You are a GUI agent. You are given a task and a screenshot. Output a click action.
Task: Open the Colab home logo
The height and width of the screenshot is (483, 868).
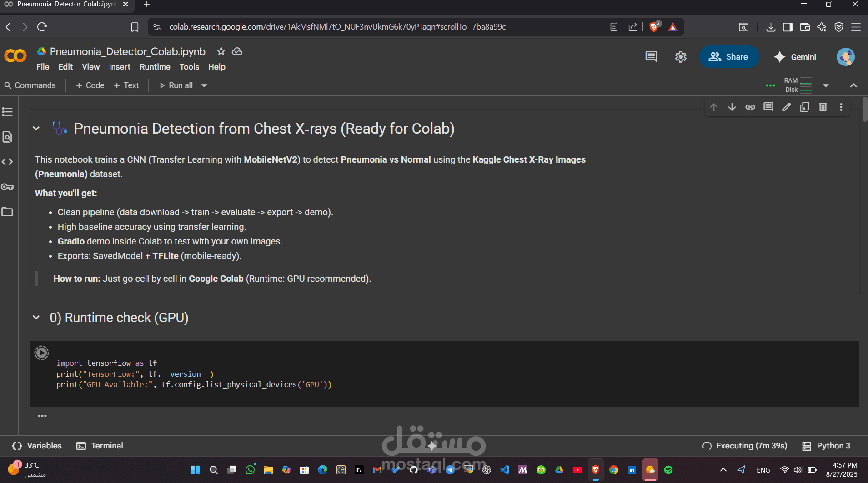tap(15, 56)
